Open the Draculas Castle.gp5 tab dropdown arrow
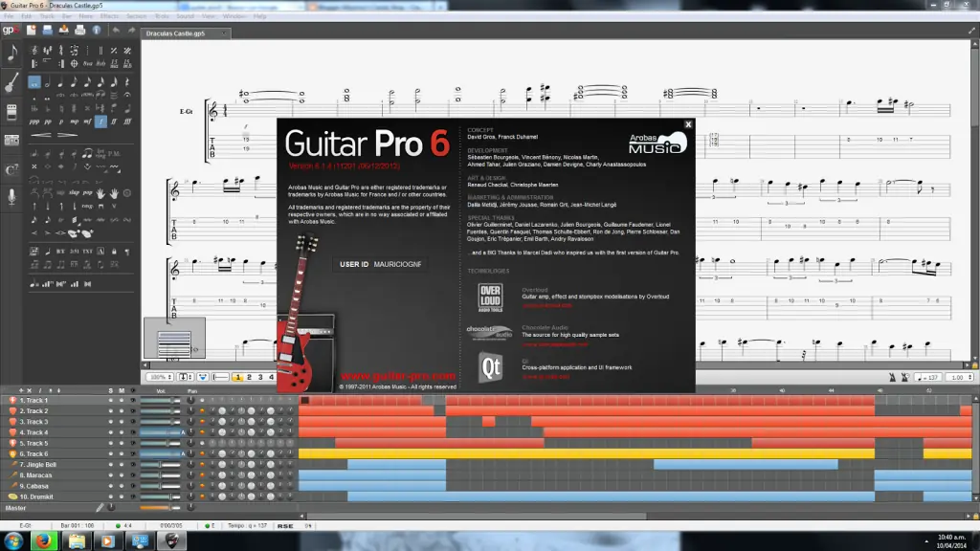This screenshot has width=980, height=551. (x=224, y=33)
